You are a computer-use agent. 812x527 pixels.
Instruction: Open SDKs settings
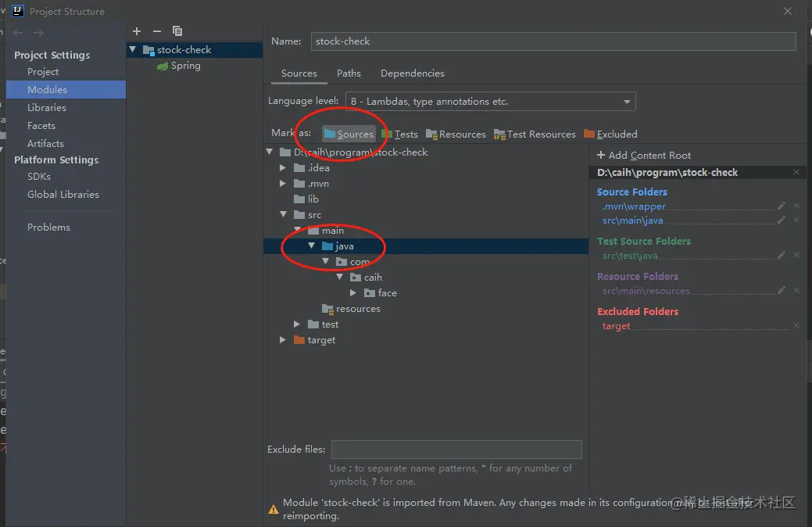tap(39, 177)
